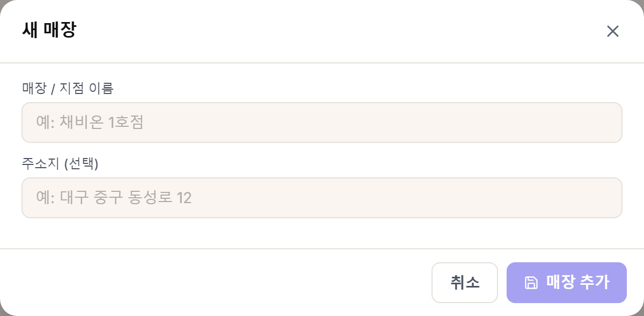
Task: Click the X icon in the header
Action: [613, 31]
